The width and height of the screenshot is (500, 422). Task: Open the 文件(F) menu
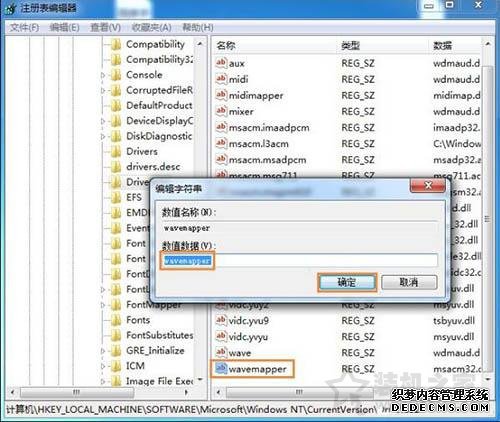pos(24,27)
